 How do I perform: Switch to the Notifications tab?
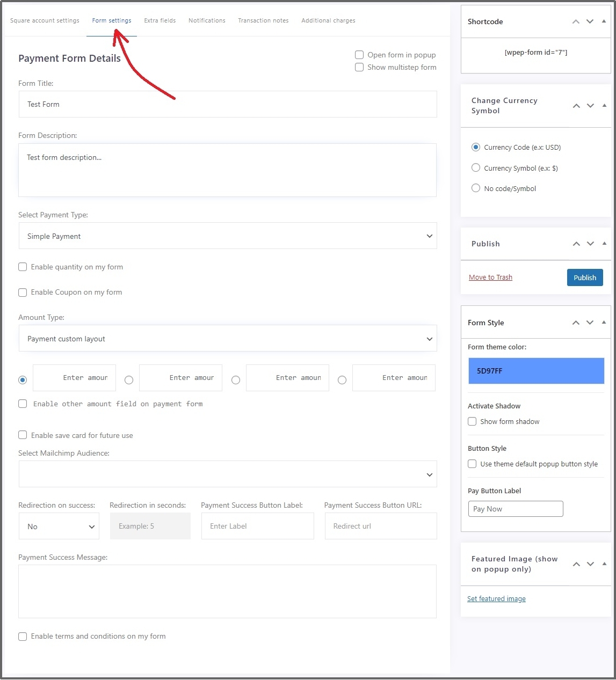[207, 20]
